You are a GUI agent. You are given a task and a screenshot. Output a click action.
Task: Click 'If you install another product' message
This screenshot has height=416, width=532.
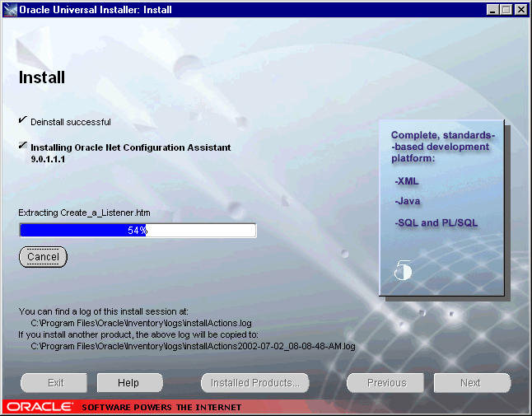138,334
